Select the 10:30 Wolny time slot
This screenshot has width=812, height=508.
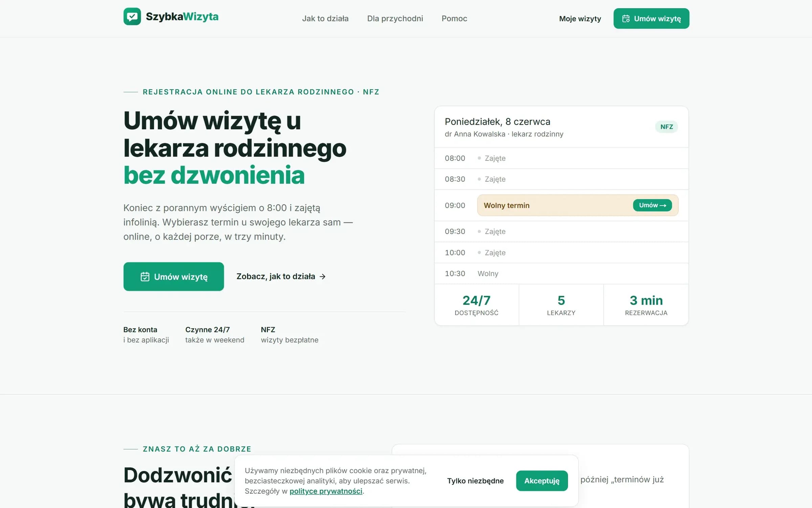click(x=561, y=274)
